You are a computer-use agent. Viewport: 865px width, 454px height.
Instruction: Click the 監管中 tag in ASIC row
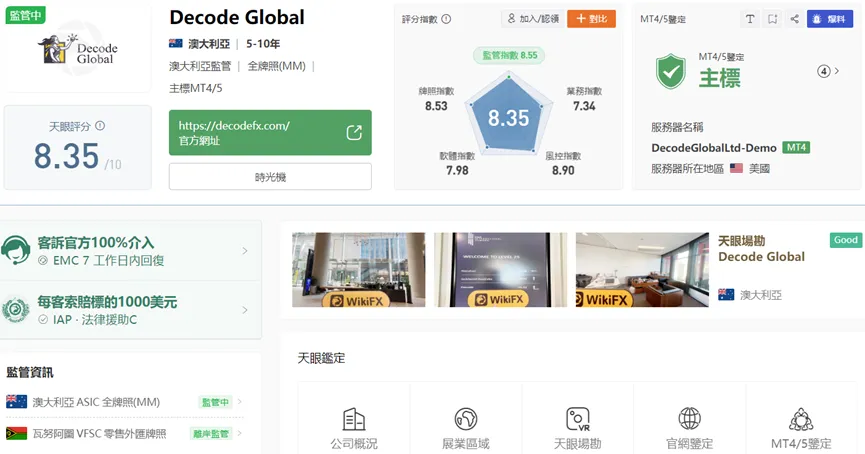coord(215,402)
